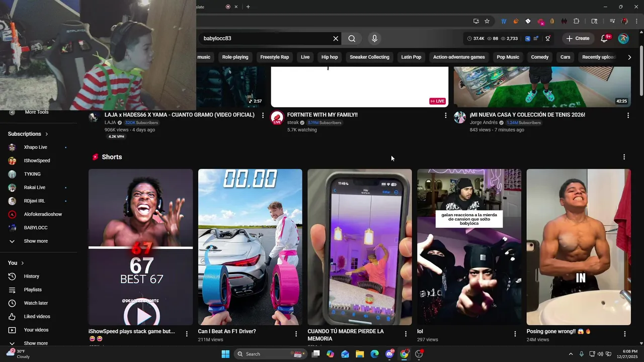Screen dimensions: 644x362
Task: Open options for iShowSpeed stack game short
Action: (x=187, y=334)
